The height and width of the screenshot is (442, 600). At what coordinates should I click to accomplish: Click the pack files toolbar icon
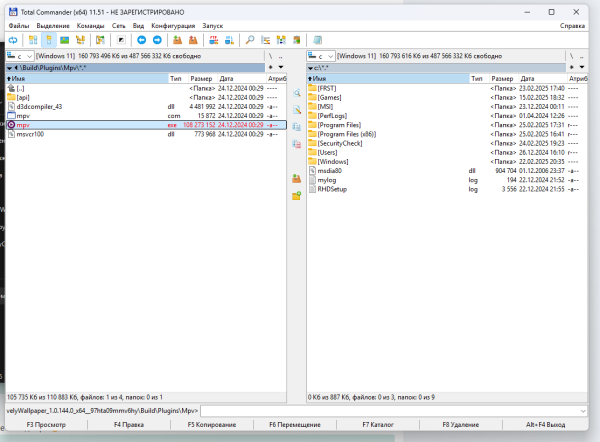coord(178,39)
